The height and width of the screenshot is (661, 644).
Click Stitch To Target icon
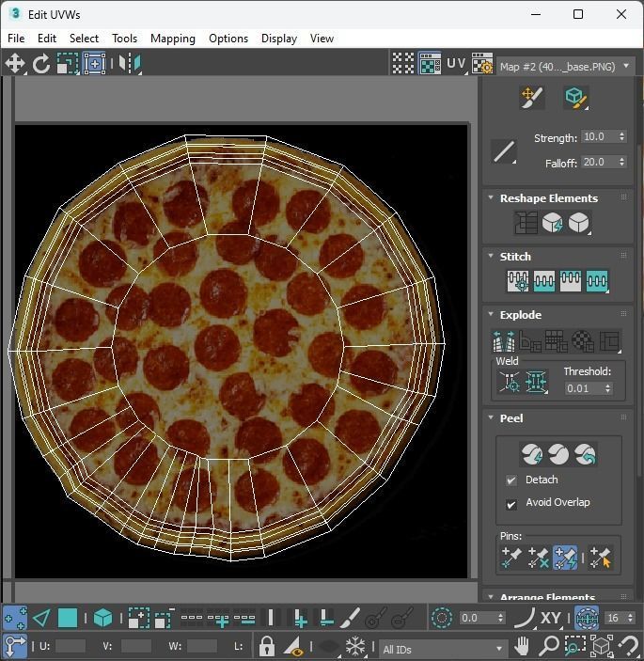[518, 281]
